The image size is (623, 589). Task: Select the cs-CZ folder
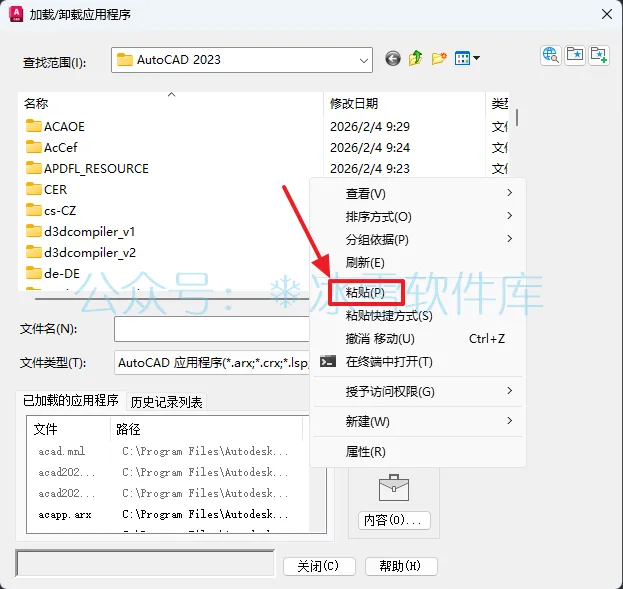click(51, 211)
